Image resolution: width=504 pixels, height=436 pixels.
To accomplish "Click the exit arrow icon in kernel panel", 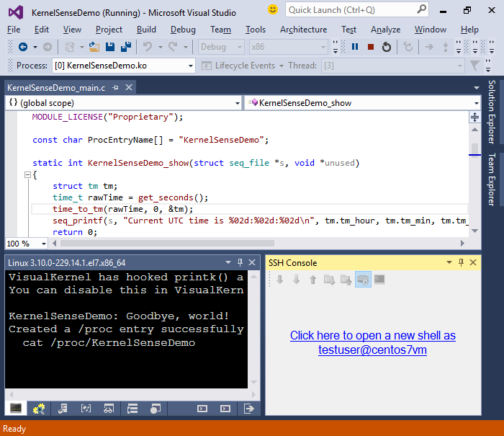I will click(x=249, y=409).
